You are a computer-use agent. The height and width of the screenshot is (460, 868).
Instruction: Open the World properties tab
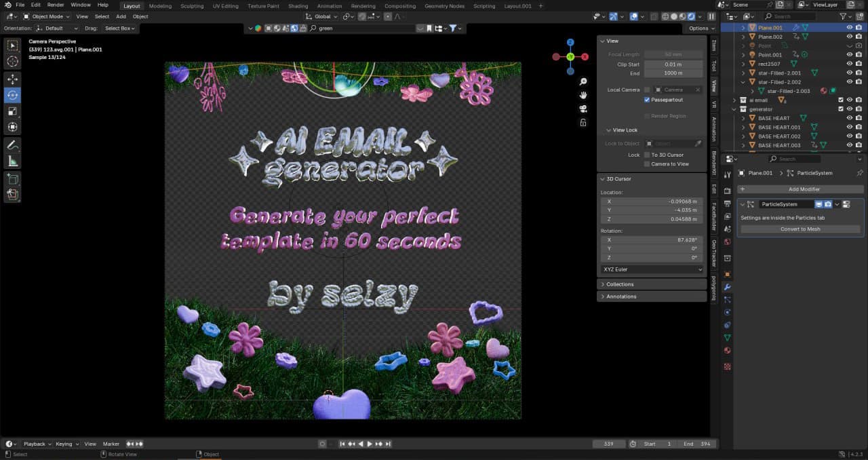pos(727,242)
